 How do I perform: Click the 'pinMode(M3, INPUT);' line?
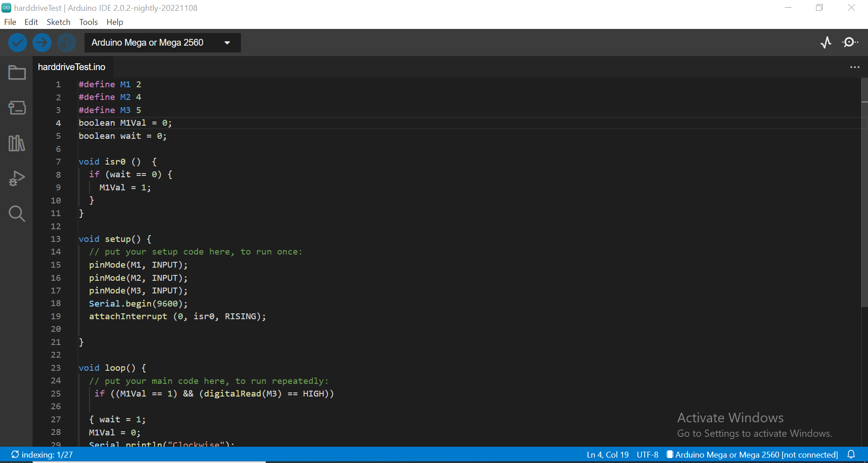(138, 290)
